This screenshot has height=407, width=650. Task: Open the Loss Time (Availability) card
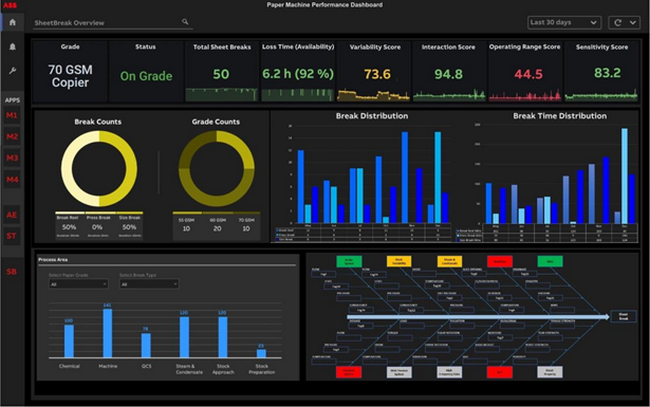(x=298, y=71)
